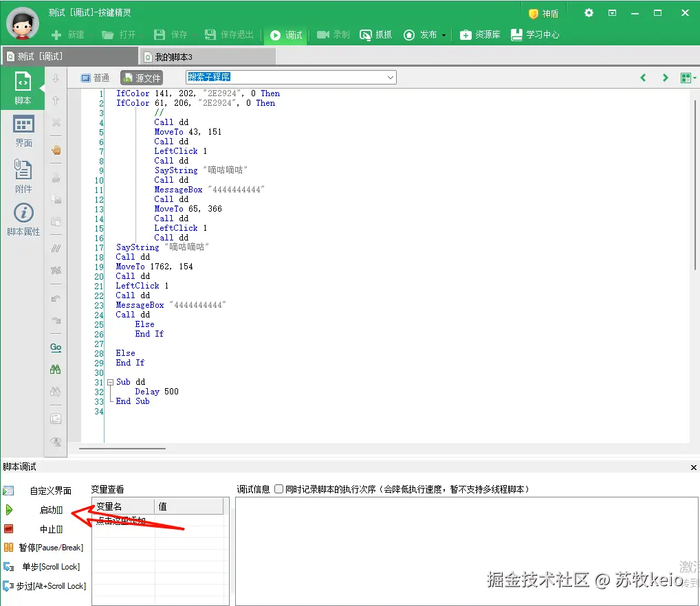
Task: Click the delete X icon in vertical toolbar
Action: click(x=56, y=122)
